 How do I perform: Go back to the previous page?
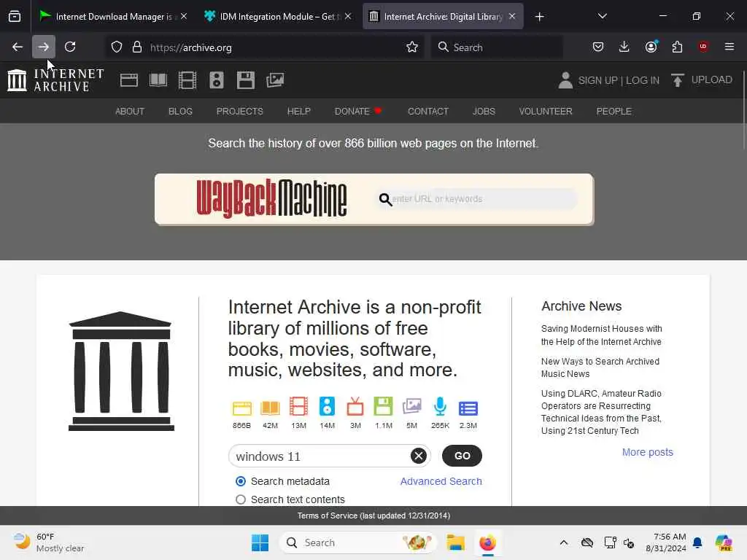[x=18, y=47]
